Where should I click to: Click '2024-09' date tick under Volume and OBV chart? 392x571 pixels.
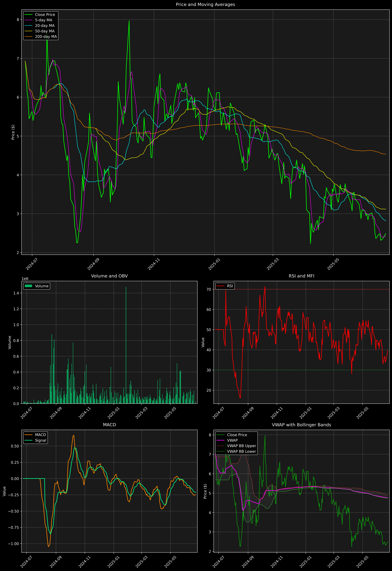(x=56, y=413)
